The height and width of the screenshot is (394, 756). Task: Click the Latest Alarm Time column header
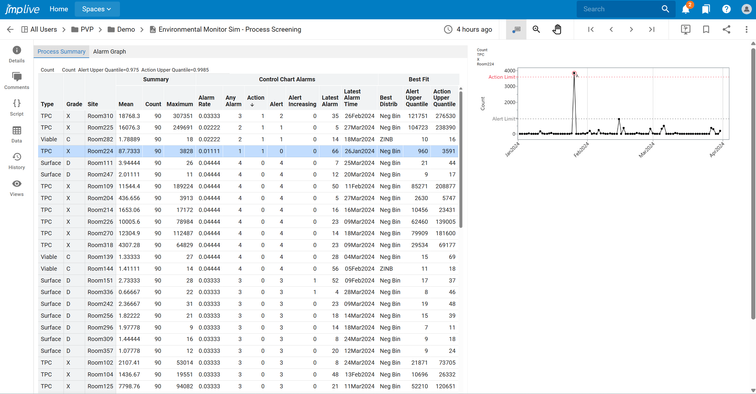tap(352, 97)
